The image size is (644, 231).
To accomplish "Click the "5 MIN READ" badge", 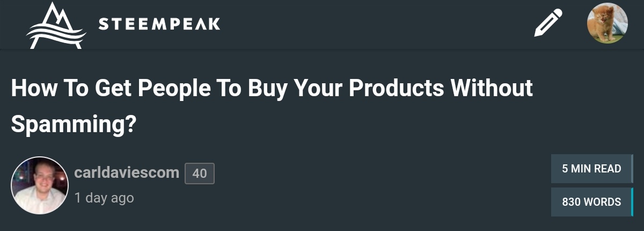I will 591,169.
